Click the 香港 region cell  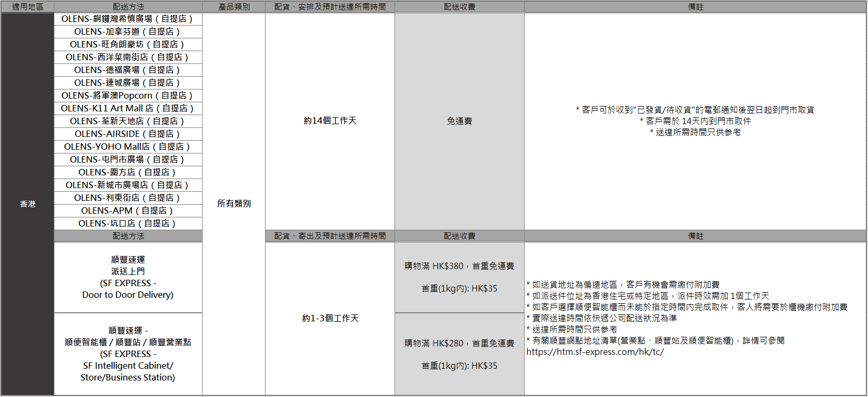point(28,204)
